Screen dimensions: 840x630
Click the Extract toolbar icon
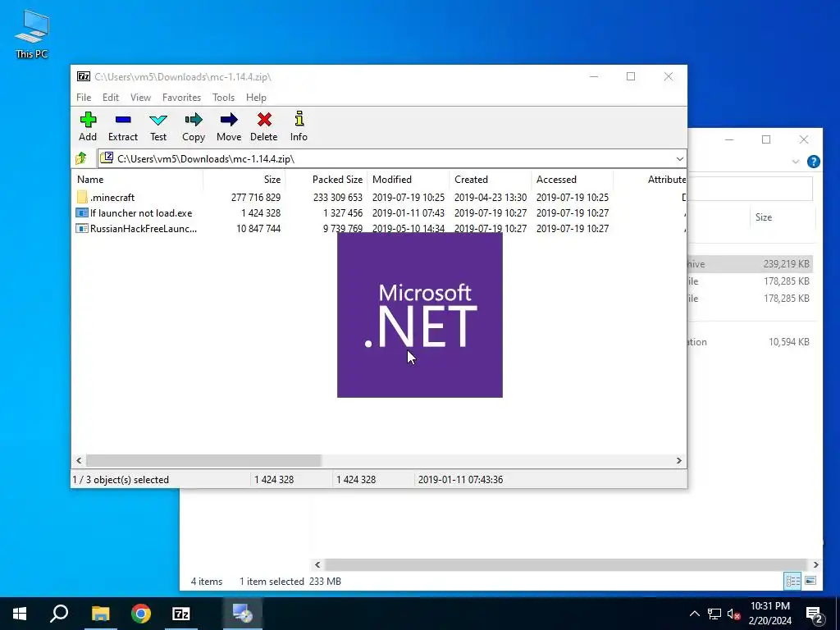coord(123,126)
